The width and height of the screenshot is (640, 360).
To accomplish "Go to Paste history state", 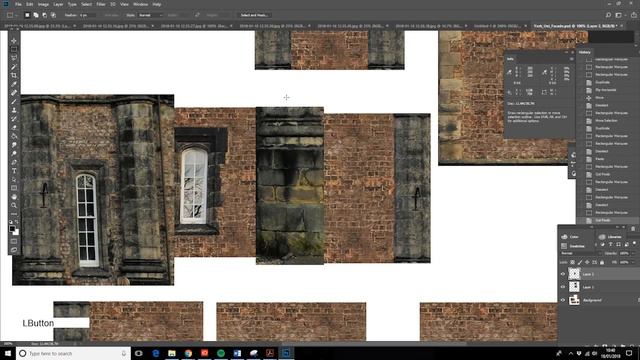I will pyautogui.click(x=600, y=159).
